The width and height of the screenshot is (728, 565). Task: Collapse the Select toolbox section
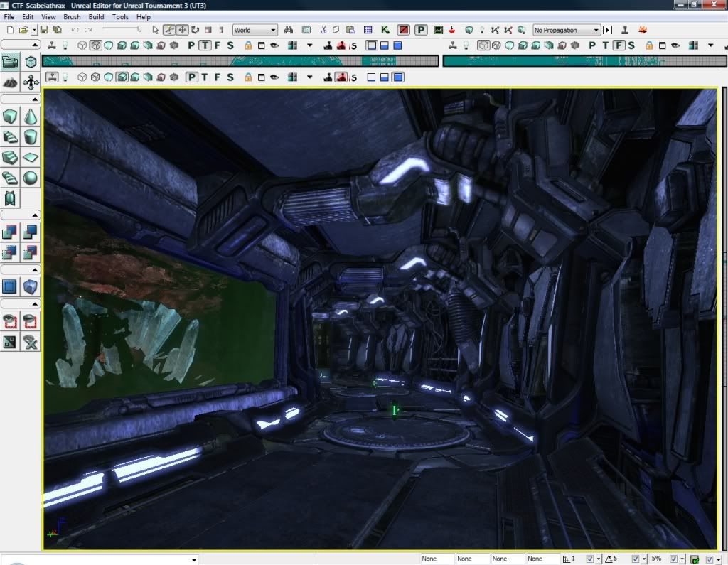point(35,303)
